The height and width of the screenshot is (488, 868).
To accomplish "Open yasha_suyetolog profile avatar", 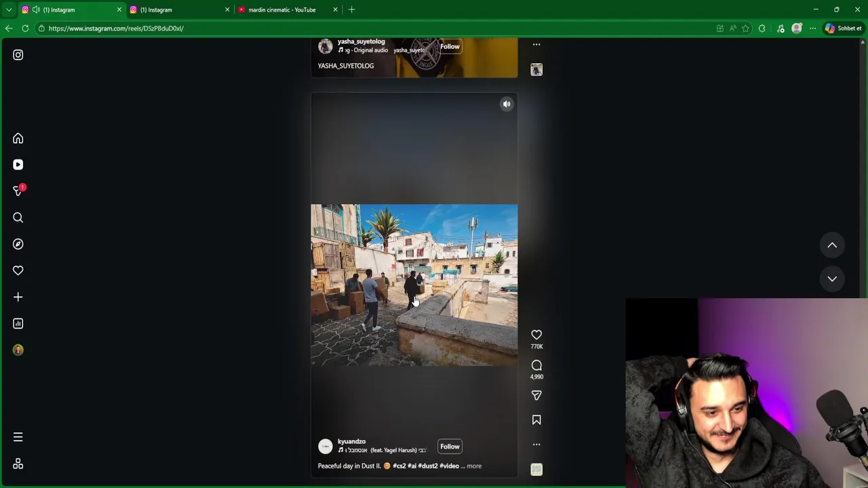I will coord(325,46).
